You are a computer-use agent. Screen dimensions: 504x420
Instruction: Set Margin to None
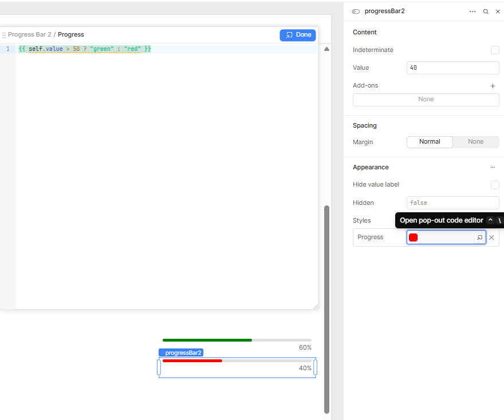click(475, 142)
